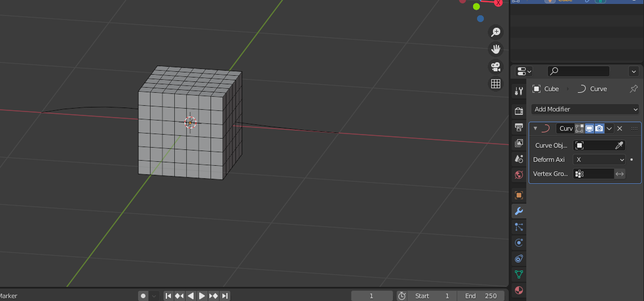Toggle the camera view icon
Screen dimensions: 644x301
[496, 67]
